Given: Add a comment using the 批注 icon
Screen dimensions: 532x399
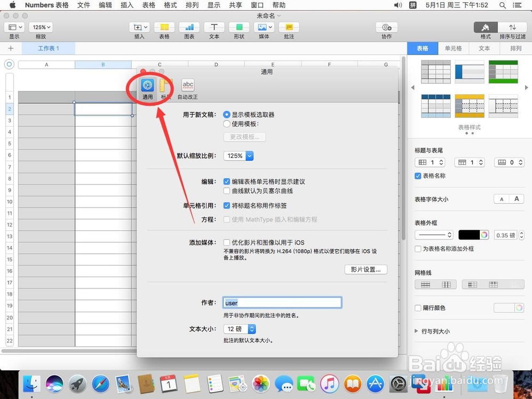Looking at the screenshot, I should click(289, 28).
